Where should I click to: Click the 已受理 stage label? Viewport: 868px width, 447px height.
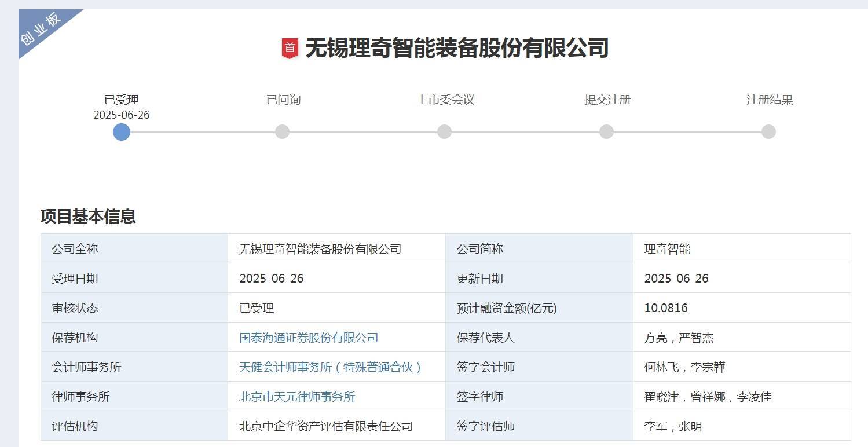point(122,100)
